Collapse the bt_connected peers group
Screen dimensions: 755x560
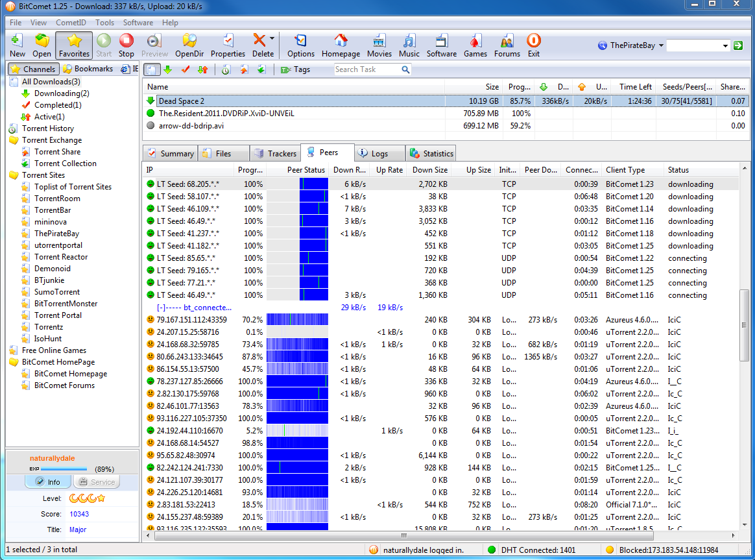coord(161,308)
